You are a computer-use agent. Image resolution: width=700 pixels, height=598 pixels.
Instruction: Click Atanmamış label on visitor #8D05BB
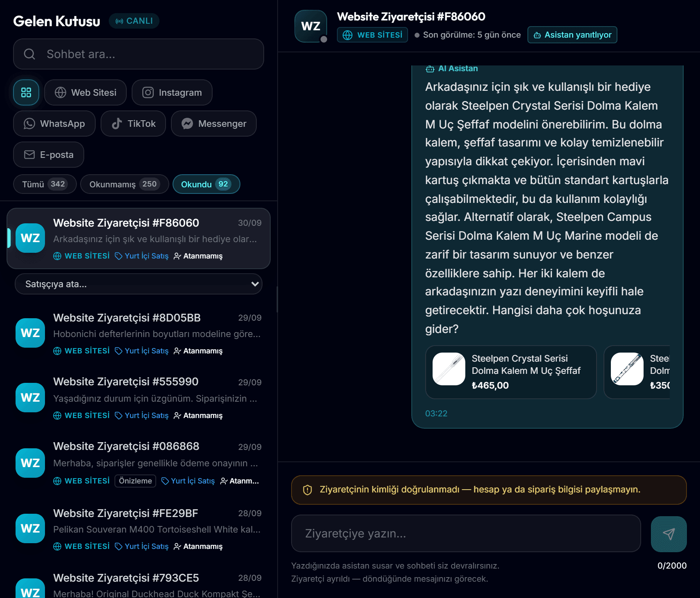(198, 351)
